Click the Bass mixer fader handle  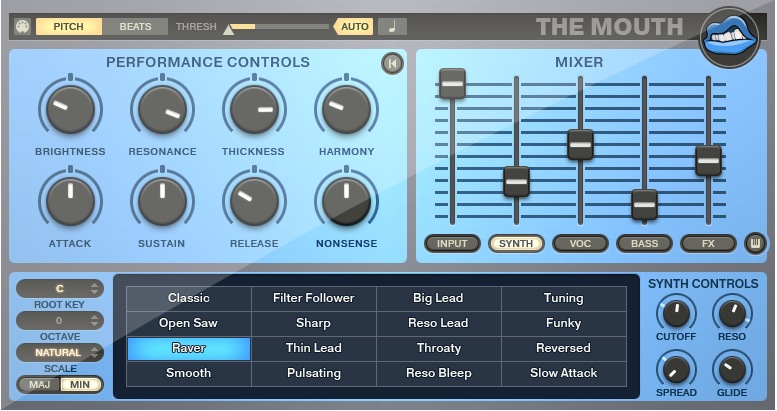pos(644,204)
